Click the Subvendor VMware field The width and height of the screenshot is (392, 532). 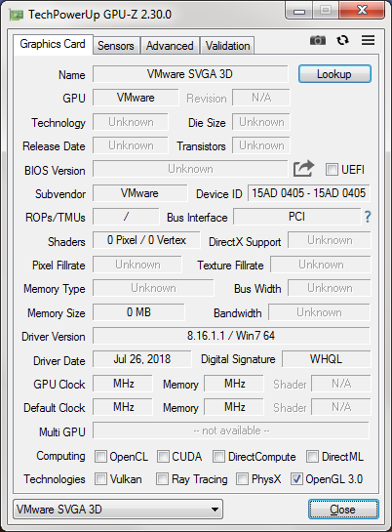click(x=139, y=193)
